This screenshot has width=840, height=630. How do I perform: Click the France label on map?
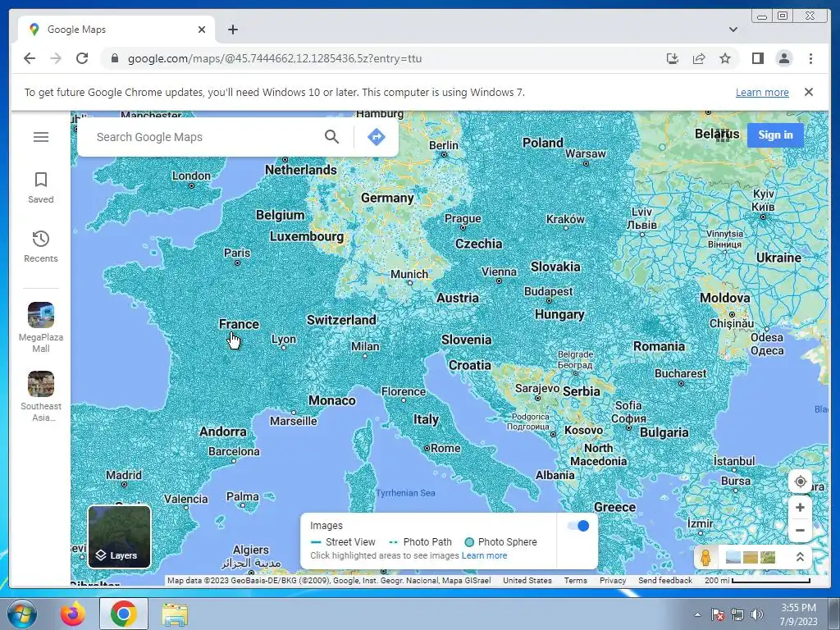click(239, 324)
